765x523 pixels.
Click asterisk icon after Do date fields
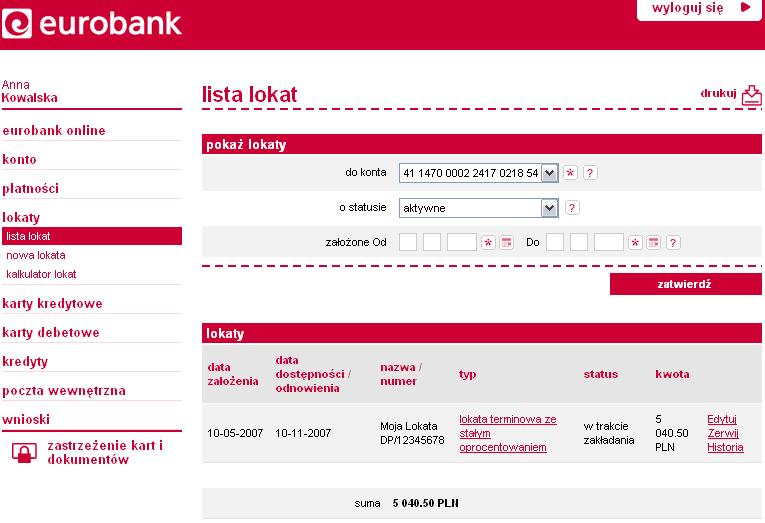point(635,242)
